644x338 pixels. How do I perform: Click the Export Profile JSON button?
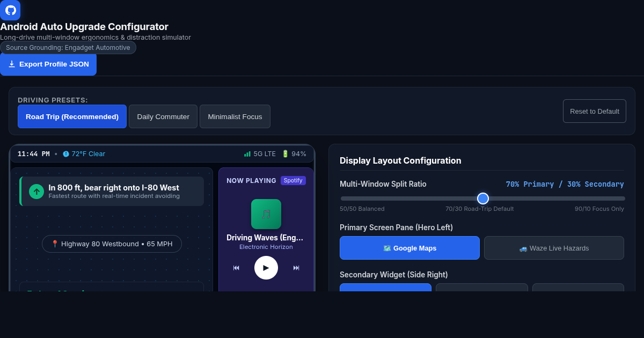(x=48, y=64)
